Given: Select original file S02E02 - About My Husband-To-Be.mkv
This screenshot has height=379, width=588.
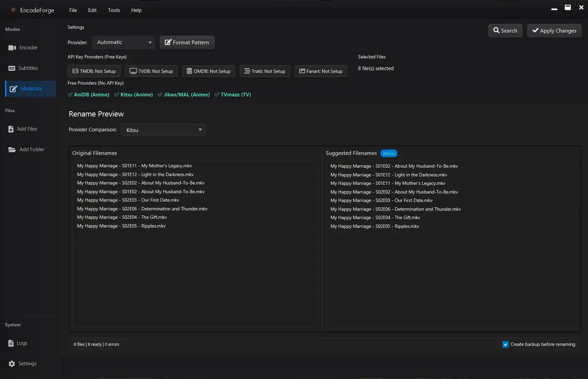Looking at the screenshot, I should tap(141, 183).
